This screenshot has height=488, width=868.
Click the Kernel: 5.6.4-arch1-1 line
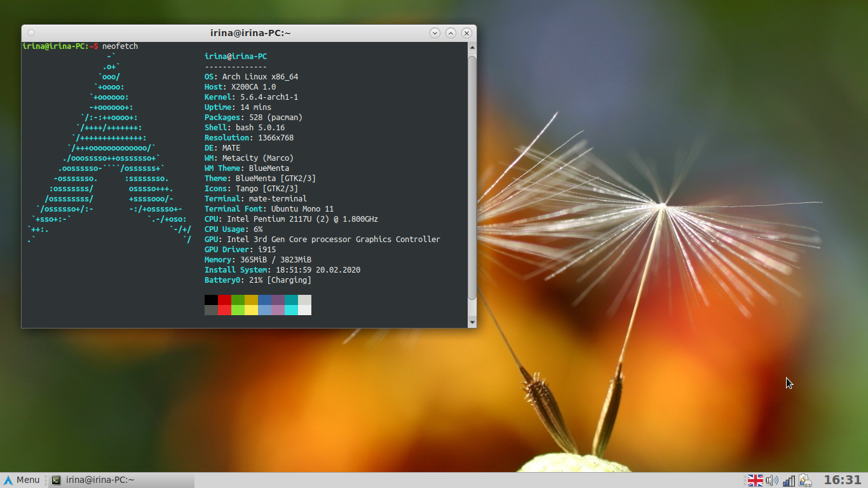click(251, 97)
